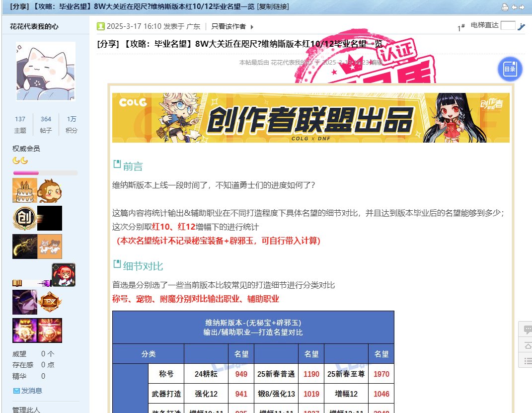The height and width of the screenshot is (413, 532).
Task: Click the moon level rank icons
Action: tap(20, 161)
